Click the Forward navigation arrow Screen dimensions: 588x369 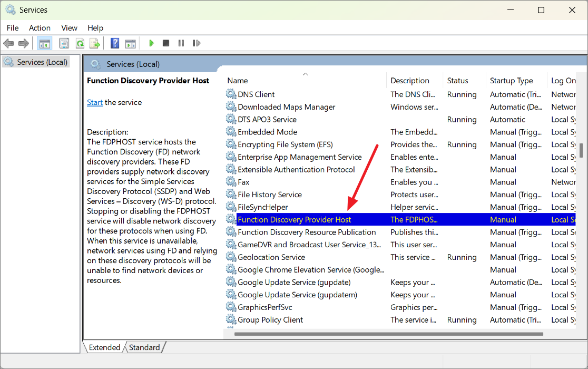click(x=23, y=43)
